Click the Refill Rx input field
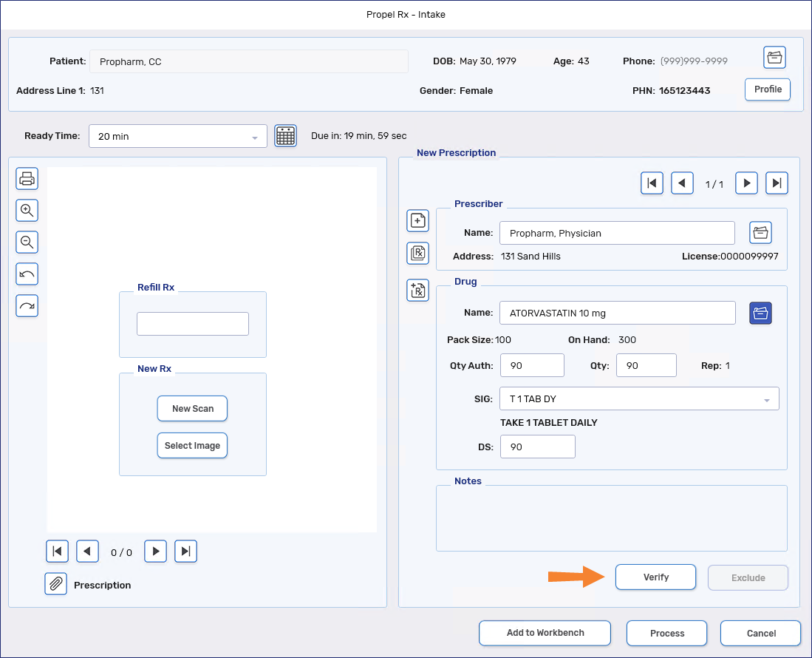Image resolution: width=812 pixels, height=658 pixels. [x=193, y=324]
